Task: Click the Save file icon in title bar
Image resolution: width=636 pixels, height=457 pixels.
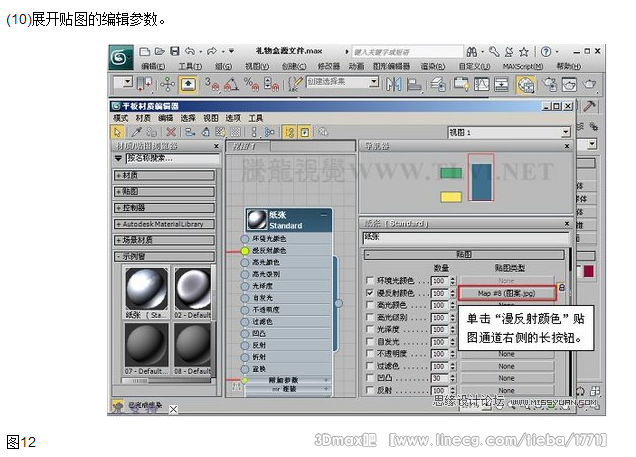Action: click(175, 51)
